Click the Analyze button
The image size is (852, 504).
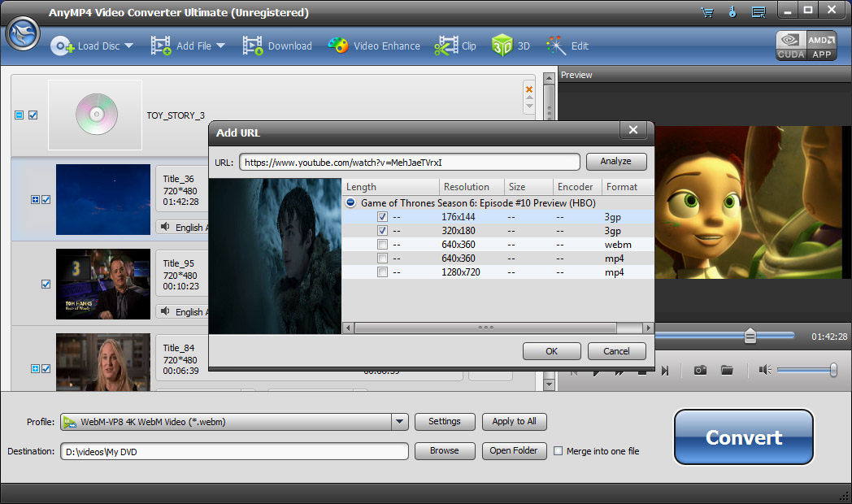pyautogui.click(x=616, y=161)
